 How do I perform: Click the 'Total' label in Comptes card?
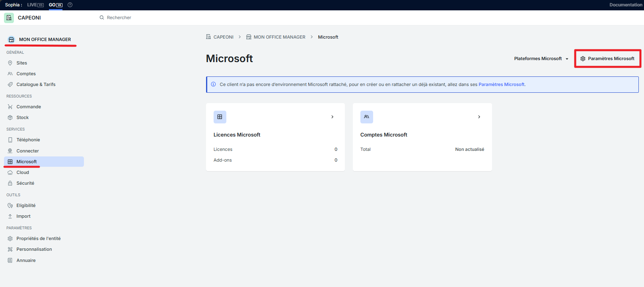point(366,149)
